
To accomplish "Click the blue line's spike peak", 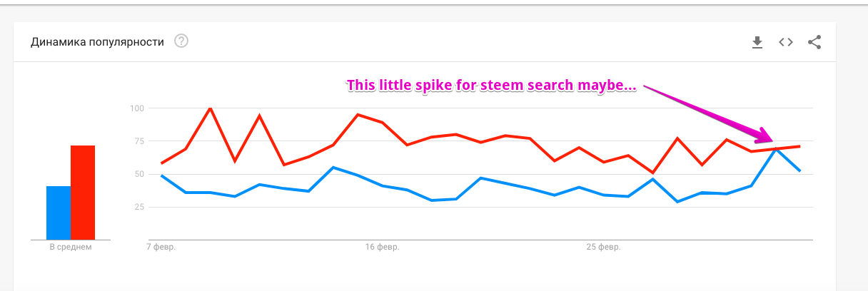I will pos(776,148).
